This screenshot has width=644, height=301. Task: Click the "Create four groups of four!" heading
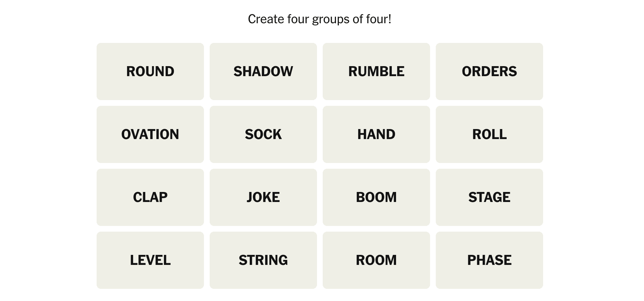319,19
